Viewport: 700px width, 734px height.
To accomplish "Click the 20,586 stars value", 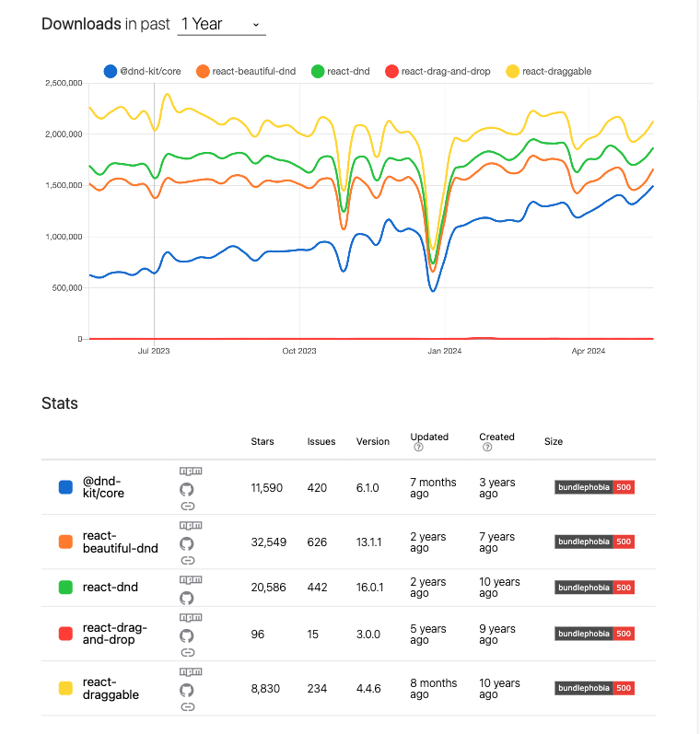I will click(268, 587).
